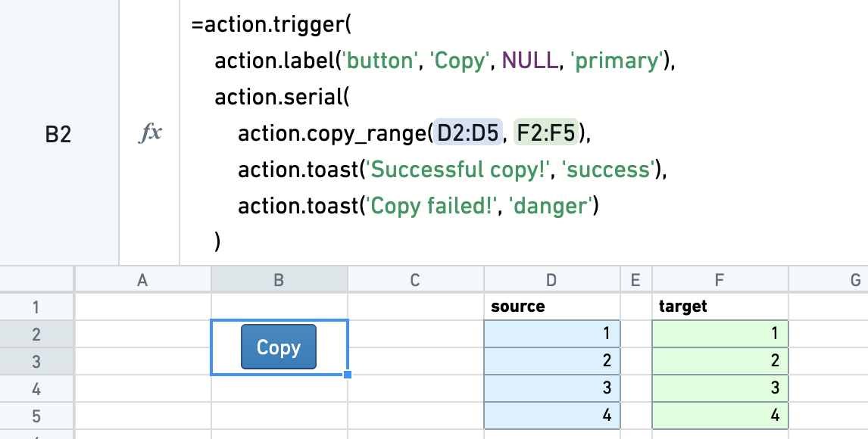Click the blue Copy button
The image size is (868, 439).
(279, 347)
